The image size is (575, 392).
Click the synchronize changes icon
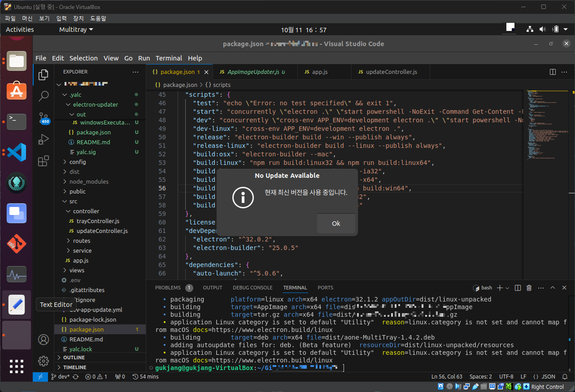click(x=75, y=377)
